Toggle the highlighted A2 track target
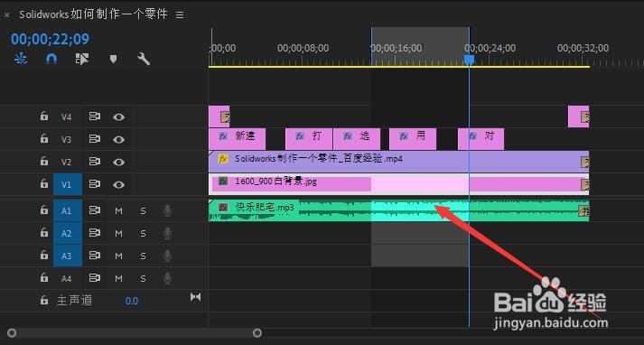Screen dimensions: 644x345 click(68, 233)
